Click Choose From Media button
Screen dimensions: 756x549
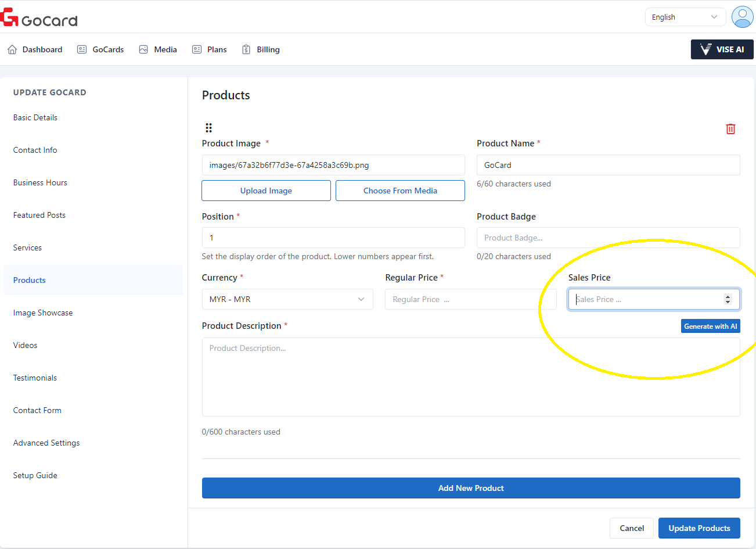pos(400,191)
